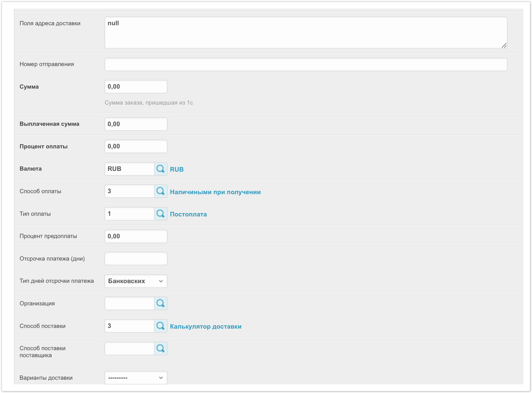Click the Тип оплаты magnifier icon

[x=160, y=214]
